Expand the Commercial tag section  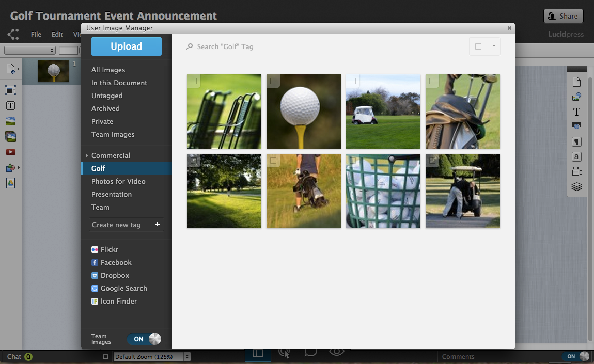pos(87,154)
